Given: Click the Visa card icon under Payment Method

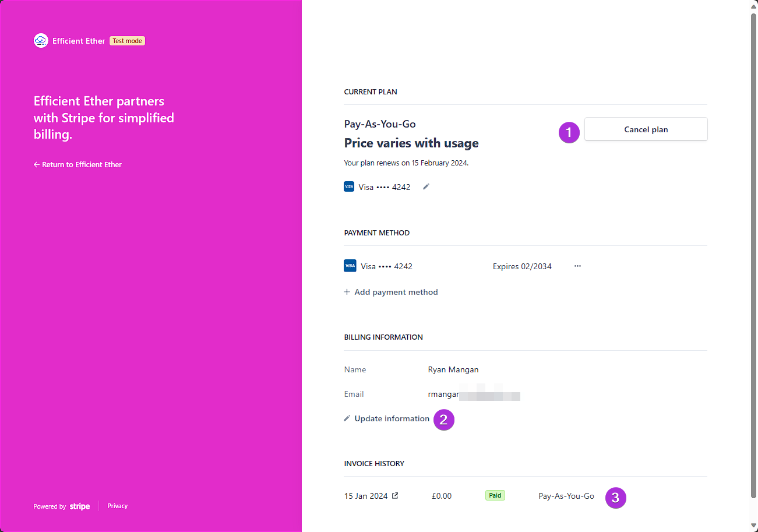Looking at the screenshot, I should tap(350, 266).
